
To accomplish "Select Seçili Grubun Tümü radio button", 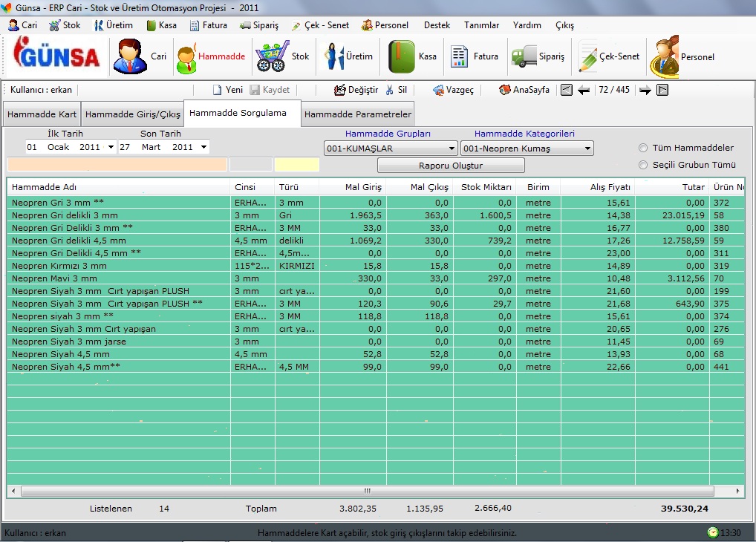I will (x=642, y=165).
